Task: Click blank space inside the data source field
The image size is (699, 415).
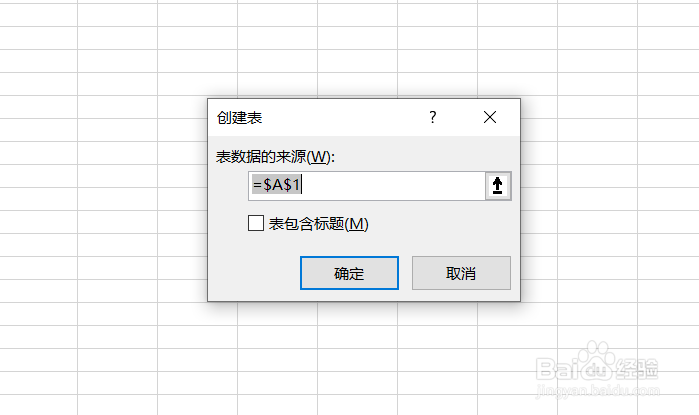Action: click(392, 185)
